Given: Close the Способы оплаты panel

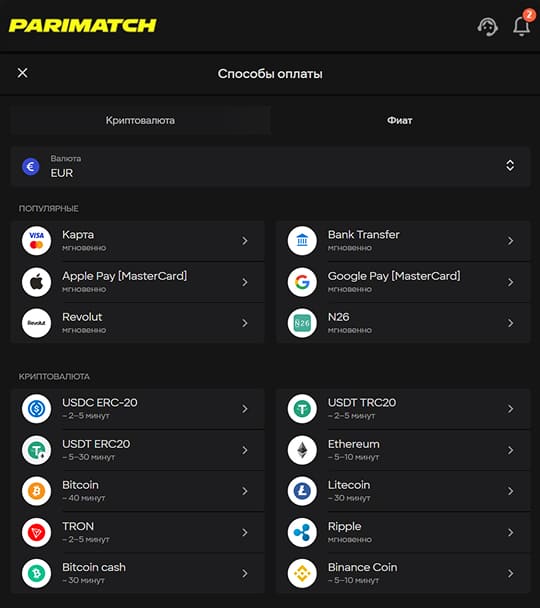Looking at the screenshot, I should pos(22,73).
